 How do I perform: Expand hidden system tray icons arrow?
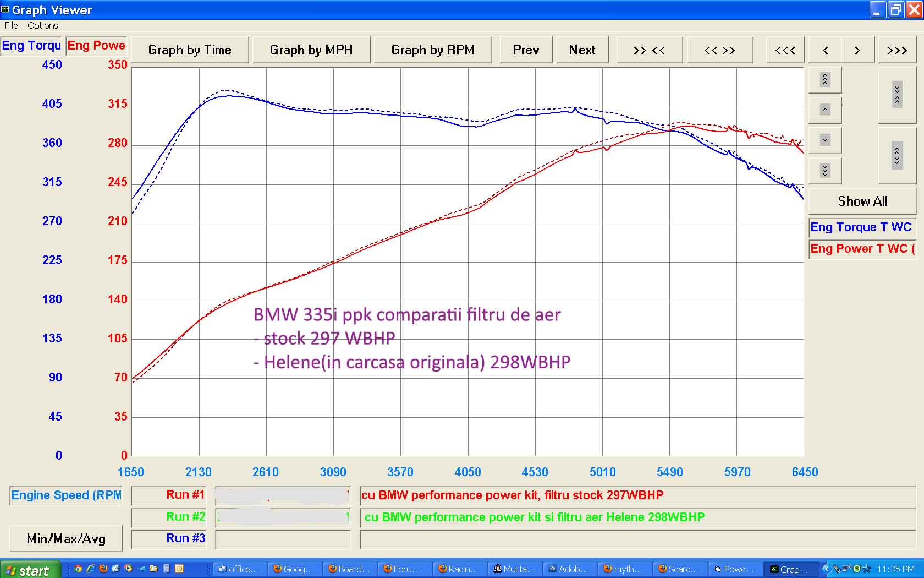[x=826, y=569]
